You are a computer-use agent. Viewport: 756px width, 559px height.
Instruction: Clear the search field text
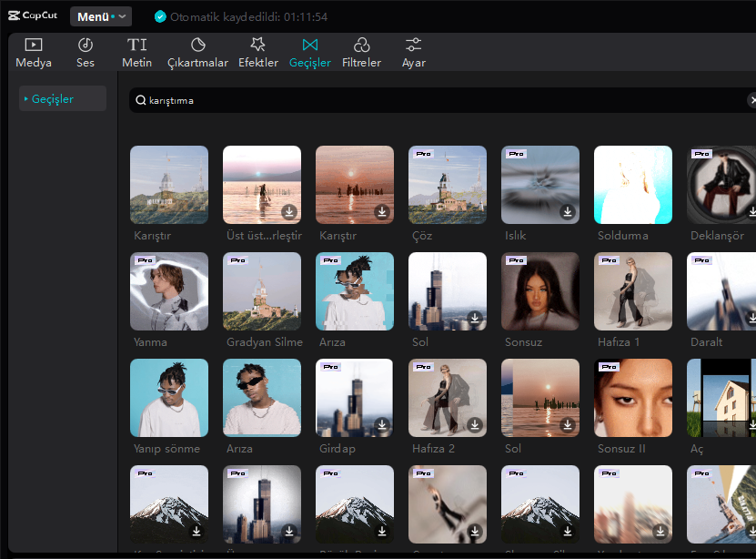pyautogui.click(x=751, y=100)
